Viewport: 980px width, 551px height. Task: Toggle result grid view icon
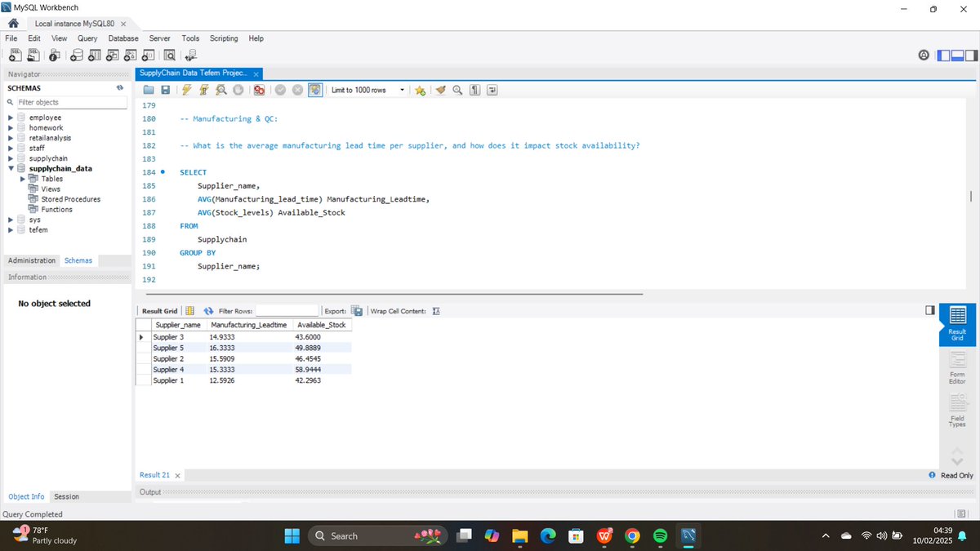[x=189, y=311]
